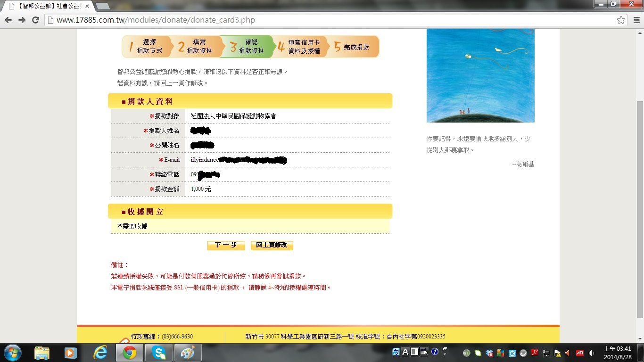Click the 公開姓名 field label
The width and height of the screenshot is (644, 362).
[167, 145]
